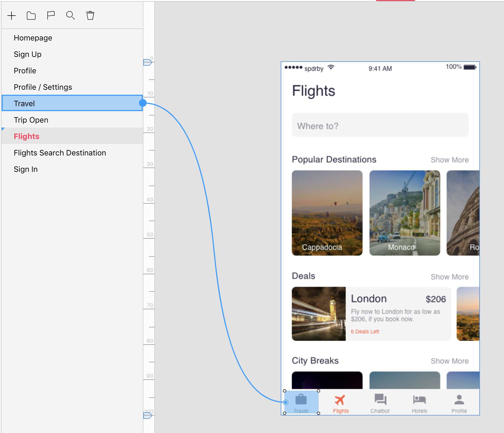Select the Homepage screen in the list
This screenshot has width=504, height=433.
pos(72,38)
